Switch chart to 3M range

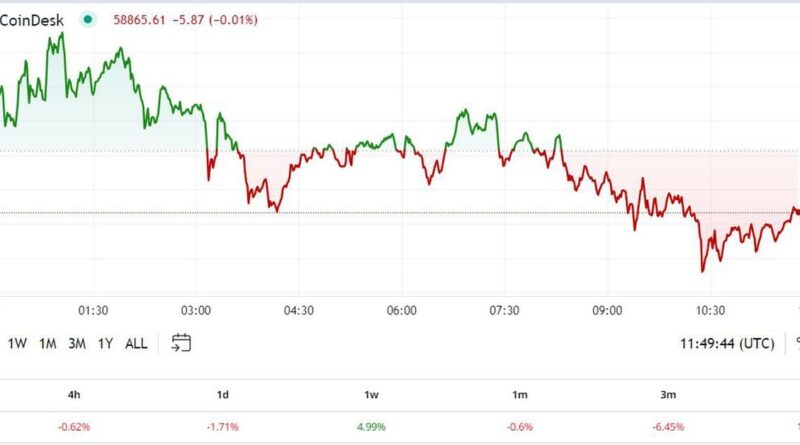[77, 343]
